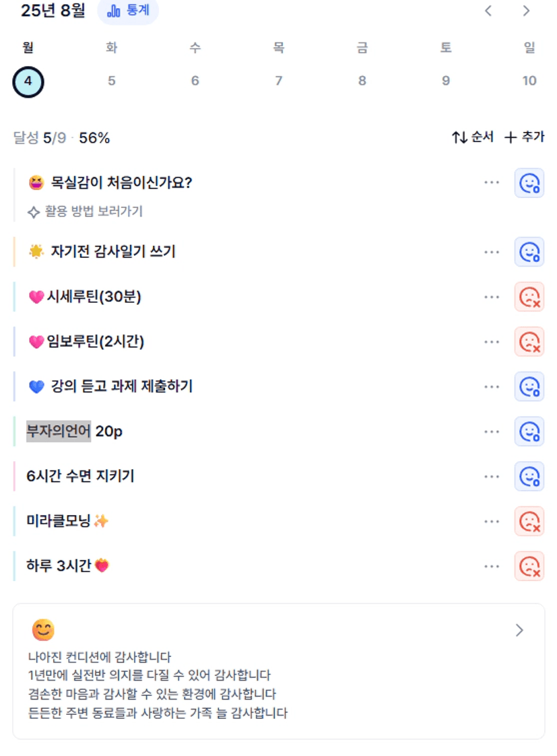The height and width of the screenshot is (756, 557).
Task: Select Tuesday 5 in week strip
Action: coord(111,81)
